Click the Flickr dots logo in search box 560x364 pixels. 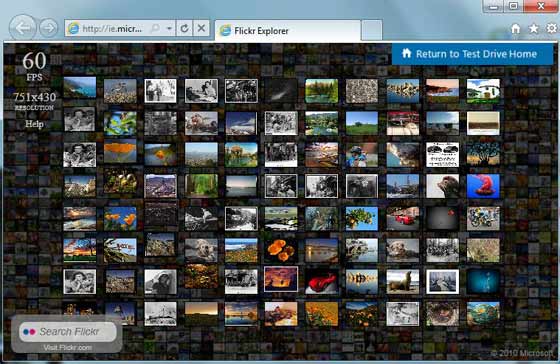pos(29,332)
